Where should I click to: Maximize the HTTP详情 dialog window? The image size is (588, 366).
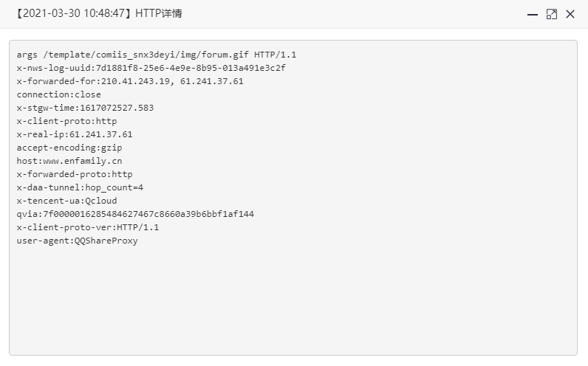(x=551, y=14)
